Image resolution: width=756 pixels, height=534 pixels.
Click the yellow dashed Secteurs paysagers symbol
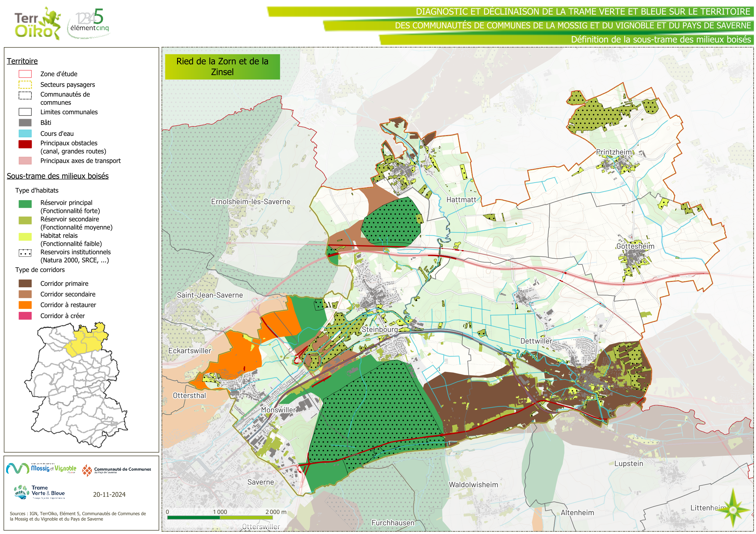pyautogui.click(x=25, y=85)
